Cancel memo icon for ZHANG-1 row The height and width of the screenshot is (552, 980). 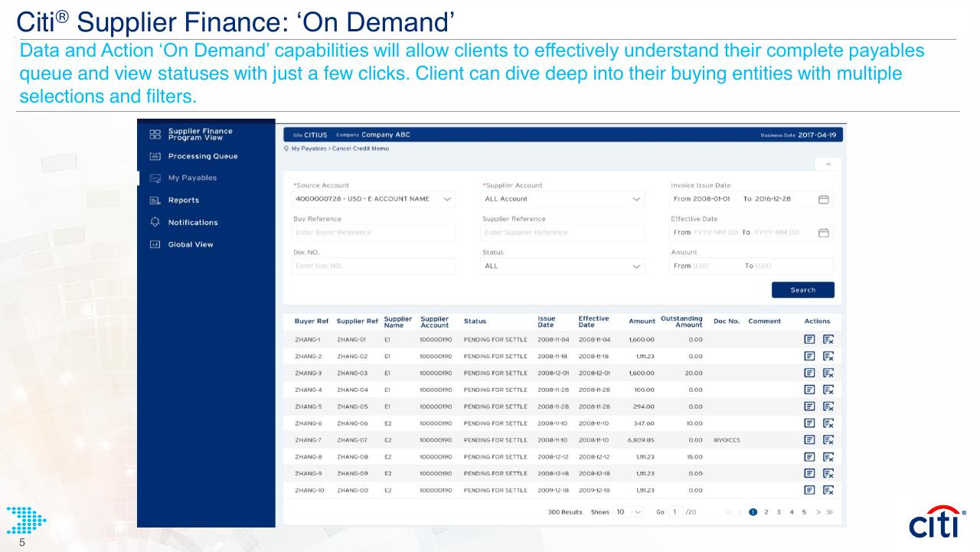coord(828,339)
